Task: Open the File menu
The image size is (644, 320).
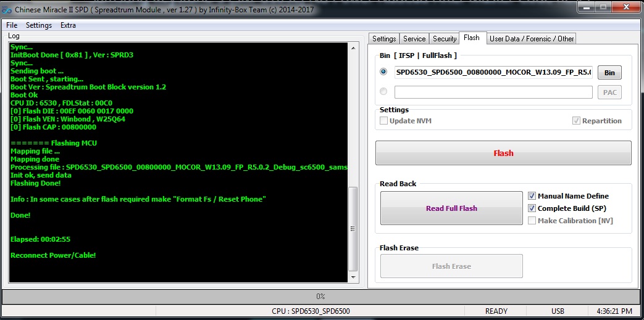Action: click(x=12, y=25)
